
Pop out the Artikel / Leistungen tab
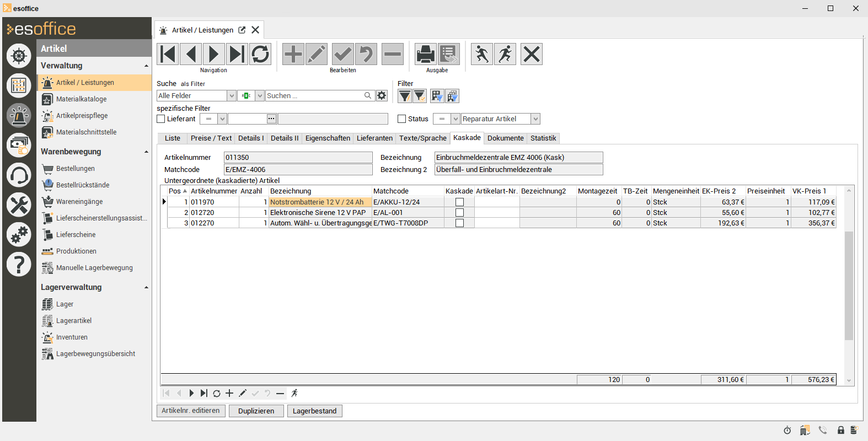coord(242,30)
